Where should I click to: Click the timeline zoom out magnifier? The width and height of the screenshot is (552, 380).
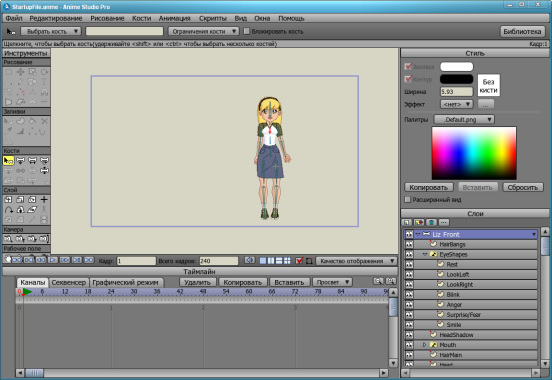coord(378,281)
